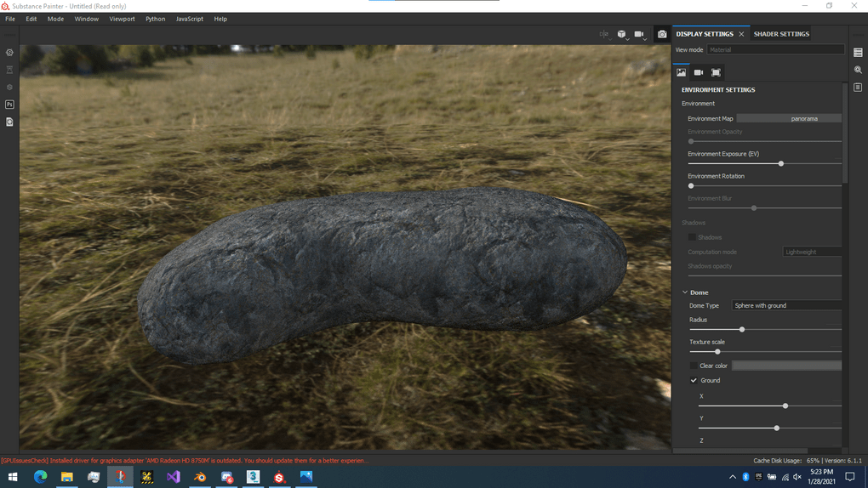Open the 3D cube view mode icon
The width and height of the screenshot is (868, 488).
point(621,34)
